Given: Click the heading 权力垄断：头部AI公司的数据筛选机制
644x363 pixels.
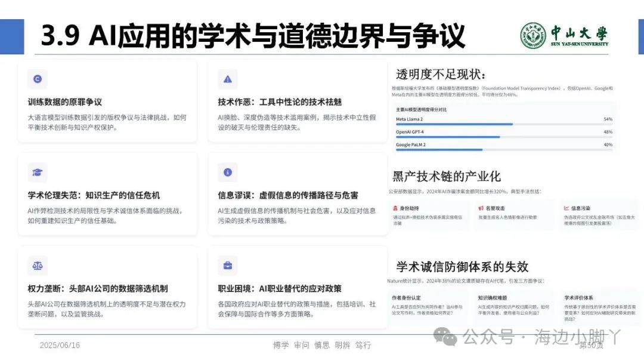Looking at the screenshot, I should click(98, 288).
